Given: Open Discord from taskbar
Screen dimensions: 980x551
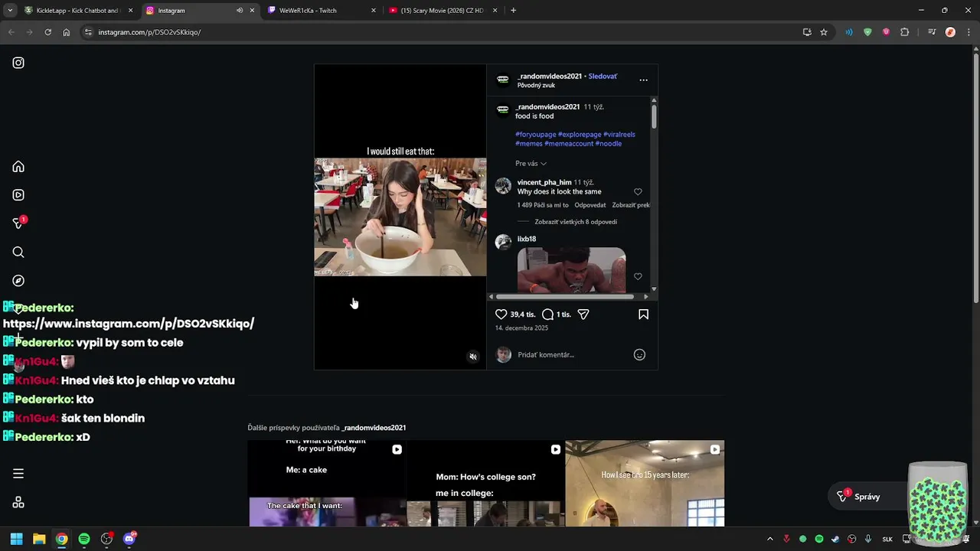Looking at the screenshot, I should coord(129,539).
